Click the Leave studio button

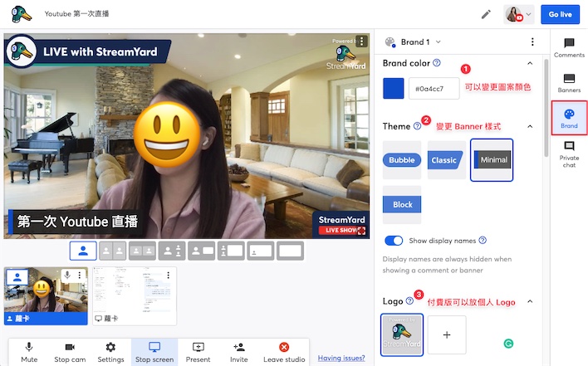click(x=284, y=352)
